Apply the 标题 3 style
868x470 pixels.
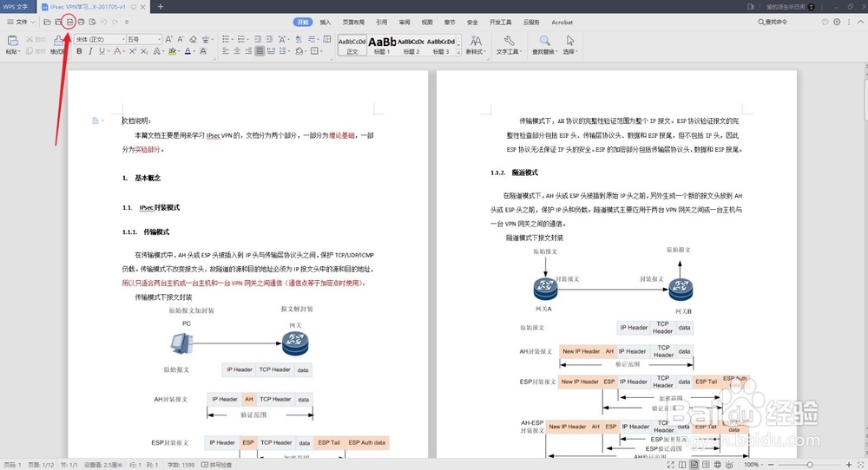click(x=441, y=45)
